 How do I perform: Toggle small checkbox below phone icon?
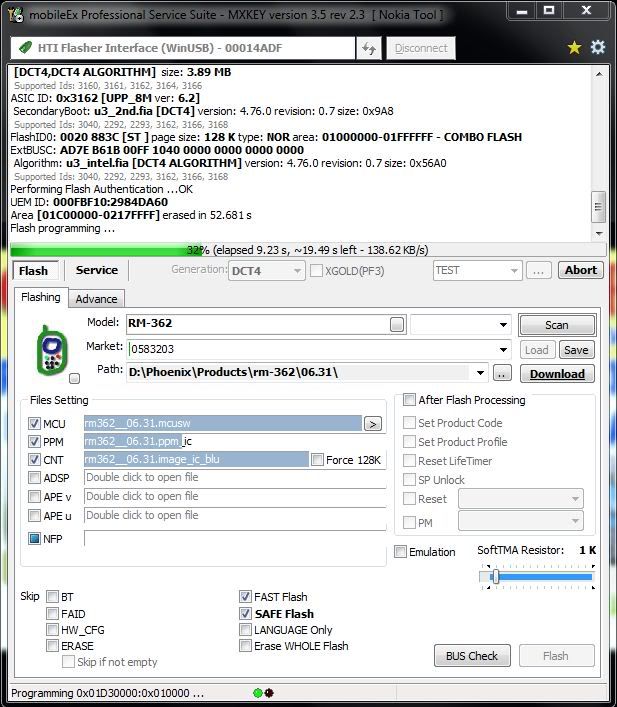(75, 379)
